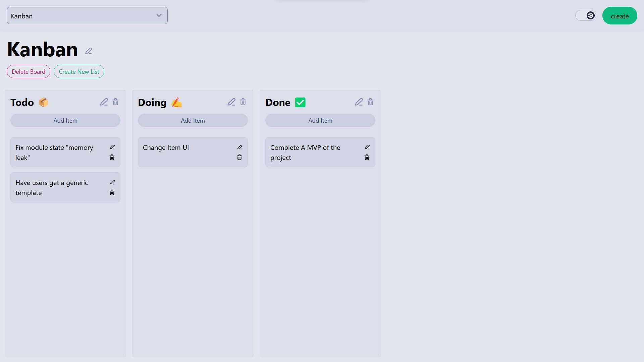644x362 pixels.
Task: Delete the 'Complete A MVP of the project' card
Action: 367,157
